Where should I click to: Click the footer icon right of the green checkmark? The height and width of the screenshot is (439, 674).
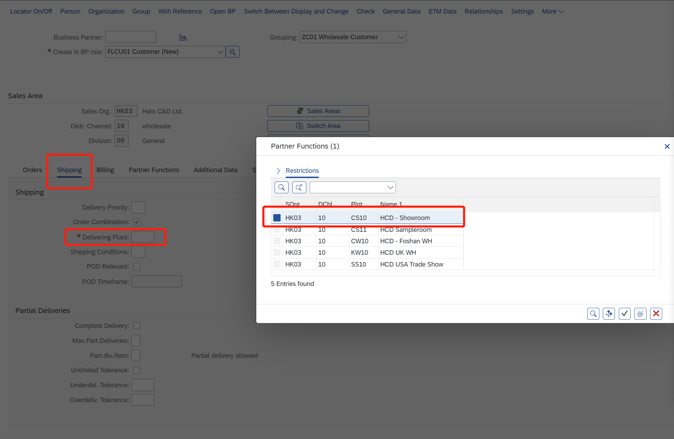[640, 314]
